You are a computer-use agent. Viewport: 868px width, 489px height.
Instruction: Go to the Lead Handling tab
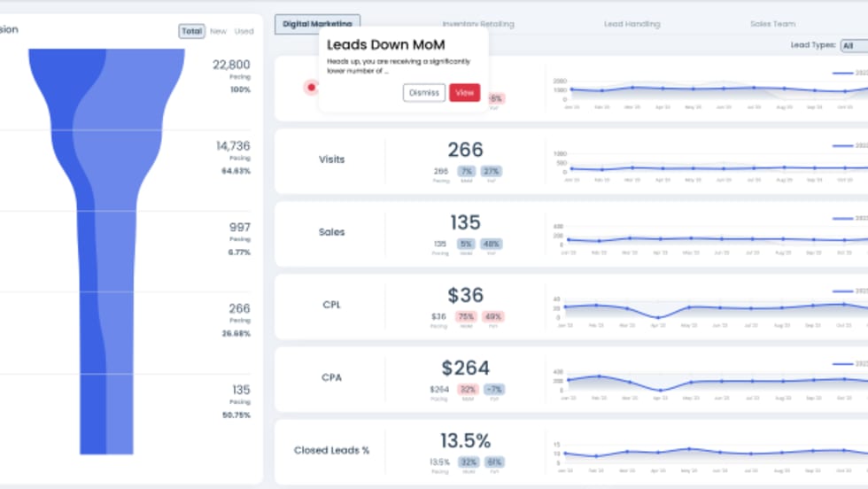pos(632,24)
